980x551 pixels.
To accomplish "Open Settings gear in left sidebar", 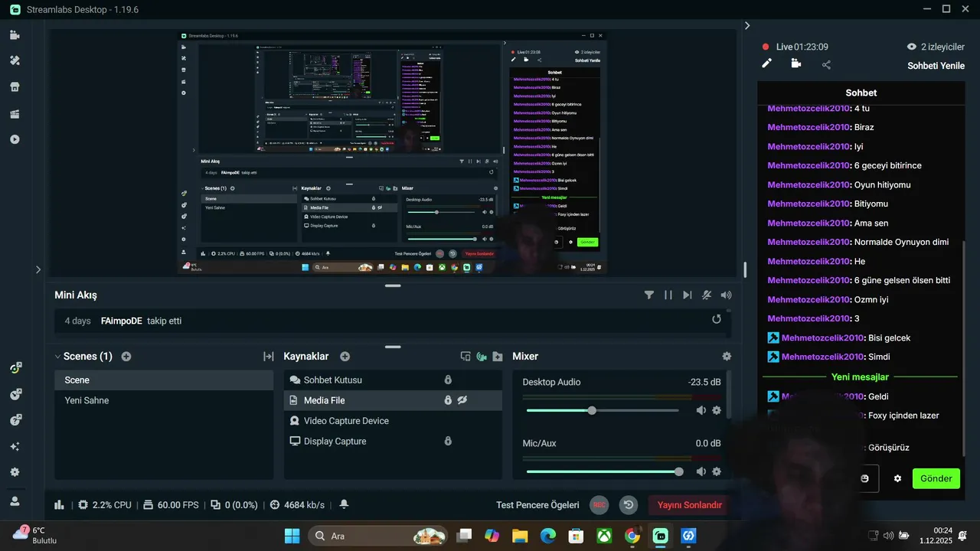I will tap(15, 472).
